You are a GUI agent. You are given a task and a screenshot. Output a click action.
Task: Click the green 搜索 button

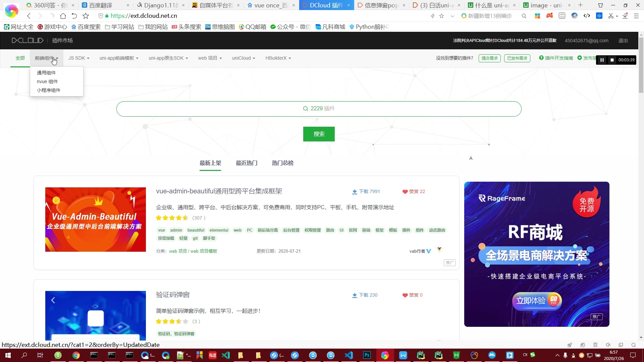point(319,134)
